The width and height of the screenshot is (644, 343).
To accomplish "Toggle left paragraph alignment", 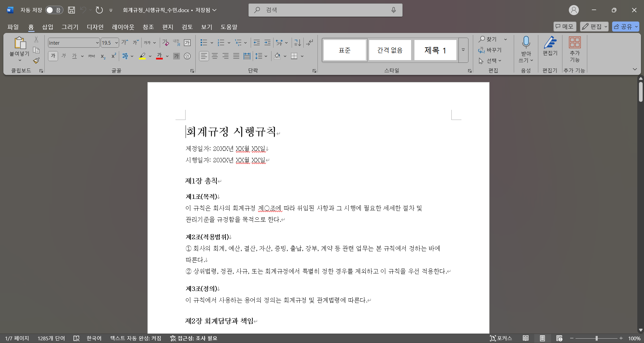I will point(204,56).
